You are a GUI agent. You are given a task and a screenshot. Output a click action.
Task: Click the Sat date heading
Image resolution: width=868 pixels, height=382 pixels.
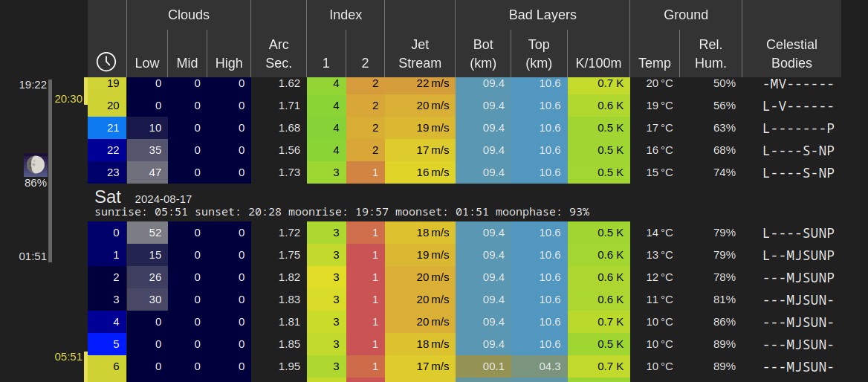click(108, 198)
